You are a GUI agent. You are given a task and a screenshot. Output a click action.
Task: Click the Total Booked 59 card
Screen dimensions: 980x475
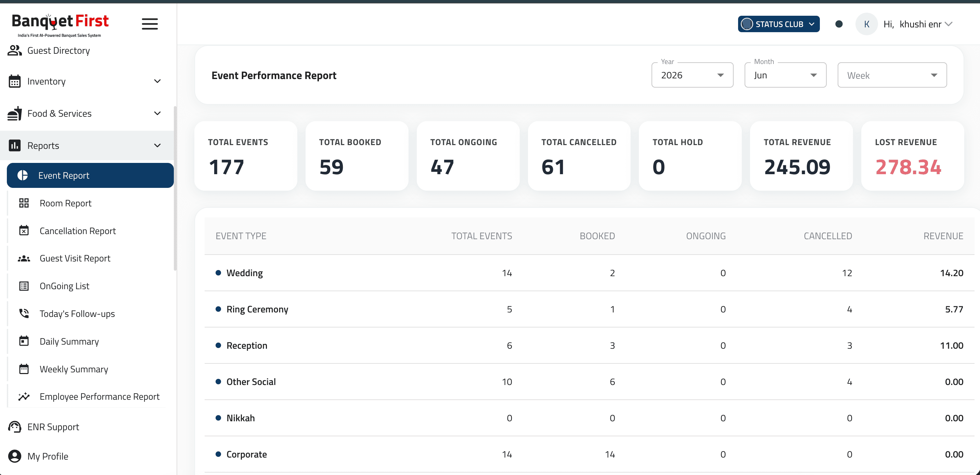357,156
